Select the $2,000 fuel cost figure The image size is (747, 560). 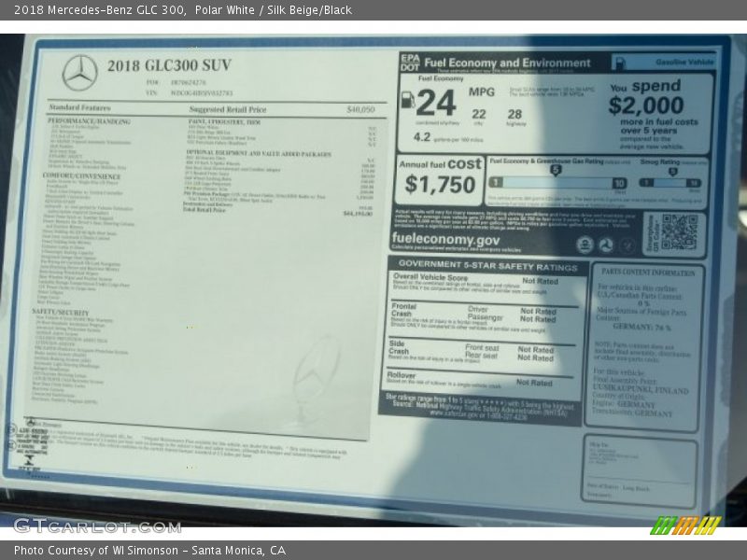[646, 105]
